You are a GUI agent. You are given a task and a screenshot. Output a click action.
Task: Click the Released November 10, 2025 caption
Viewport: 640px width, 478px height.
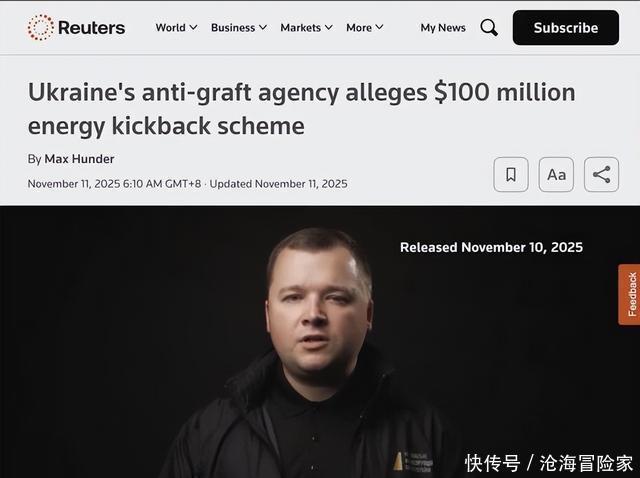point(491,247)
